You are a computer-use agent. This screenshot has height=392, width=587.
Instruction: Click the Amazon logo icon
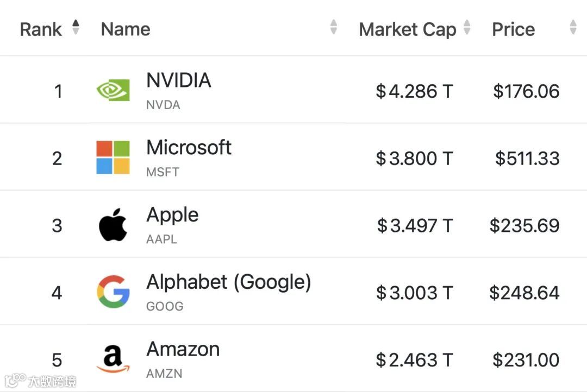pos(113,359)
